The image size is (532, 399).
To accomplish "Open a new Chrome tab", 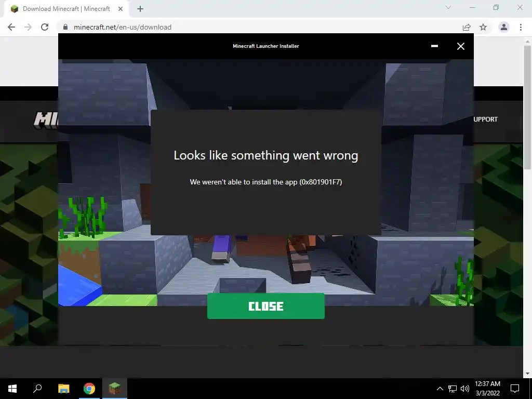I will point(140,9).
